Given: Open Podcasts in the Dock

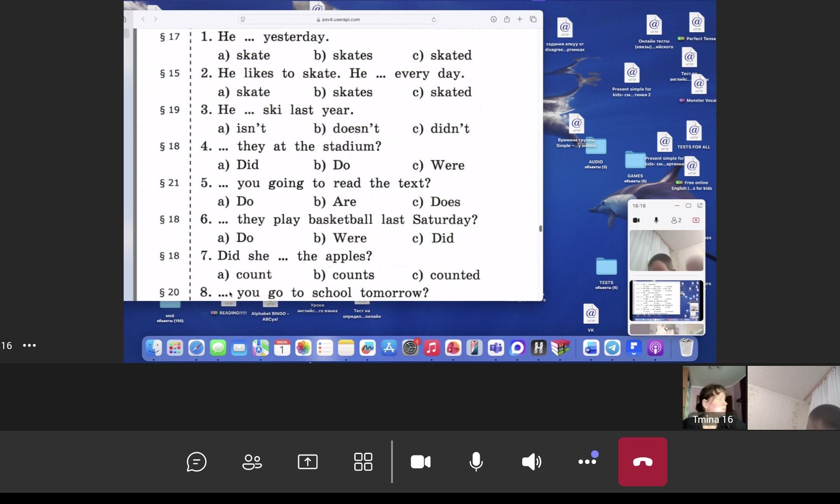Looking at the screenshot, I should tap(656, 348).
